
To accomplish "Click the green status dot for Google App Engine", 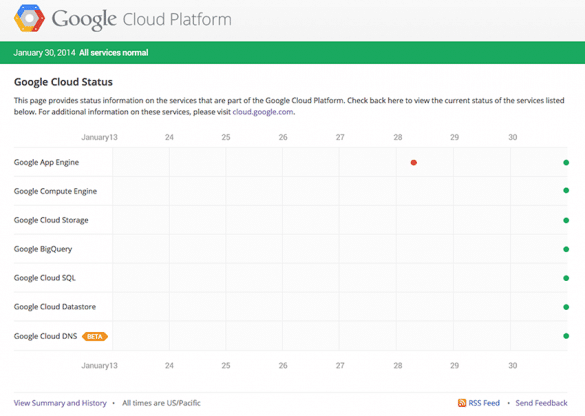I will (566, 162).
